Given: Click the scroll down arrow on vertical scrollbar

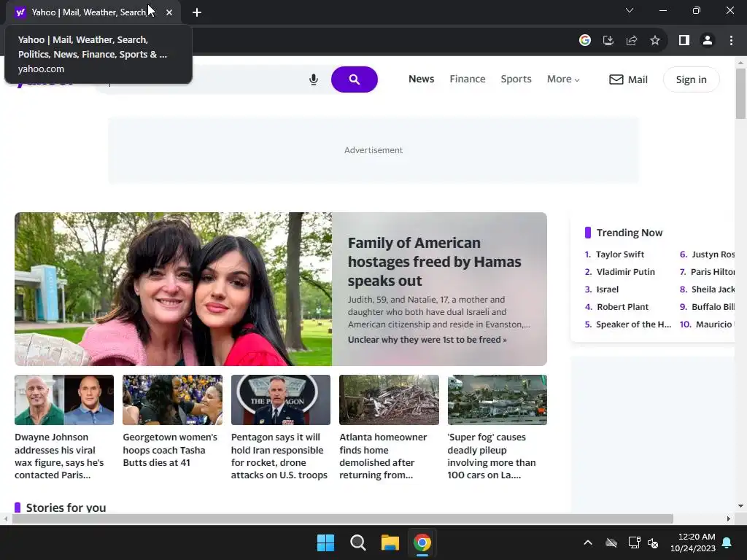Looking at the screenshot, I should 740,506.
